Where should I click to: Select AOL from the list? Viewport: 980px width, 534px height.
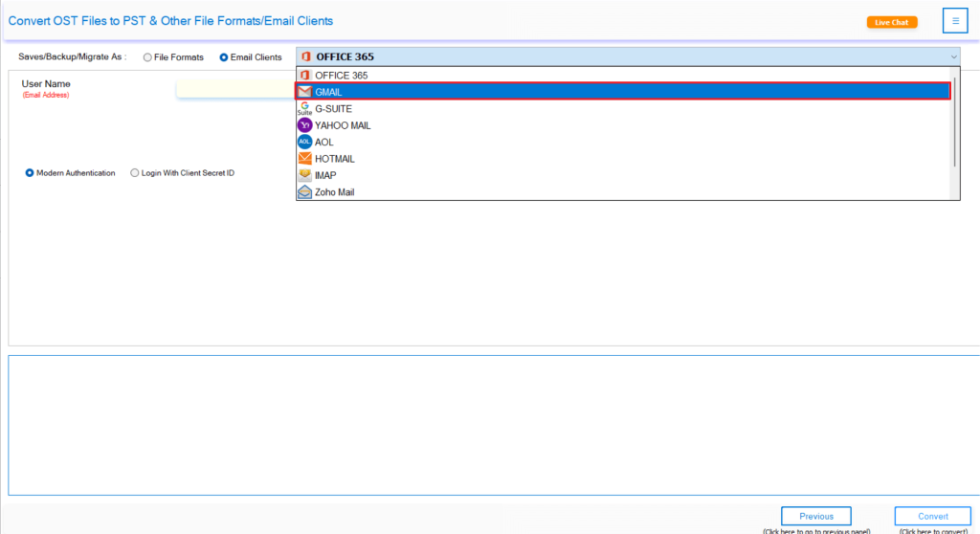point(623,142)
